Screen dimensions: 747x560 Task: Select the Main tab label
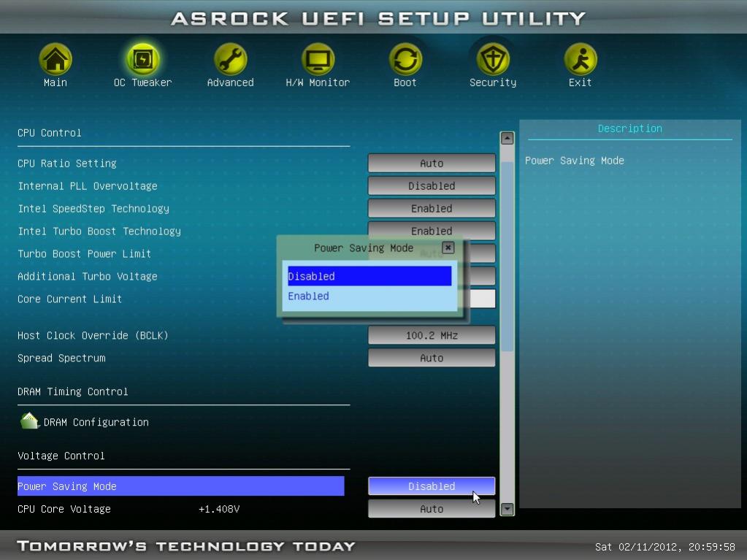click(55, 83)
